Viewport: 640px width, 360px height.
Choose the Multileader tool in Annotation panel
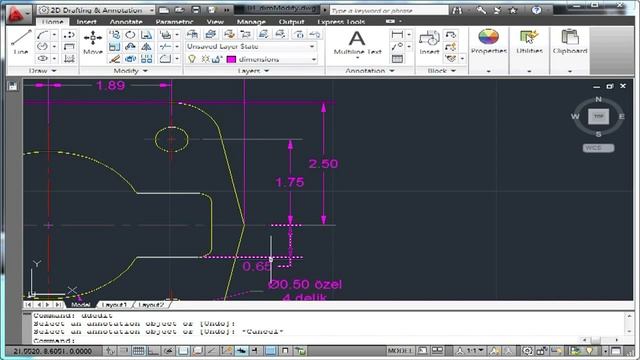coord(397,47)
